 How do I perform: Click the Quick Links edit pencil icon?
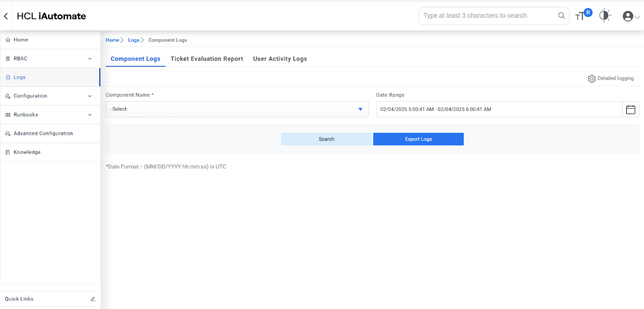coord(93,299)
